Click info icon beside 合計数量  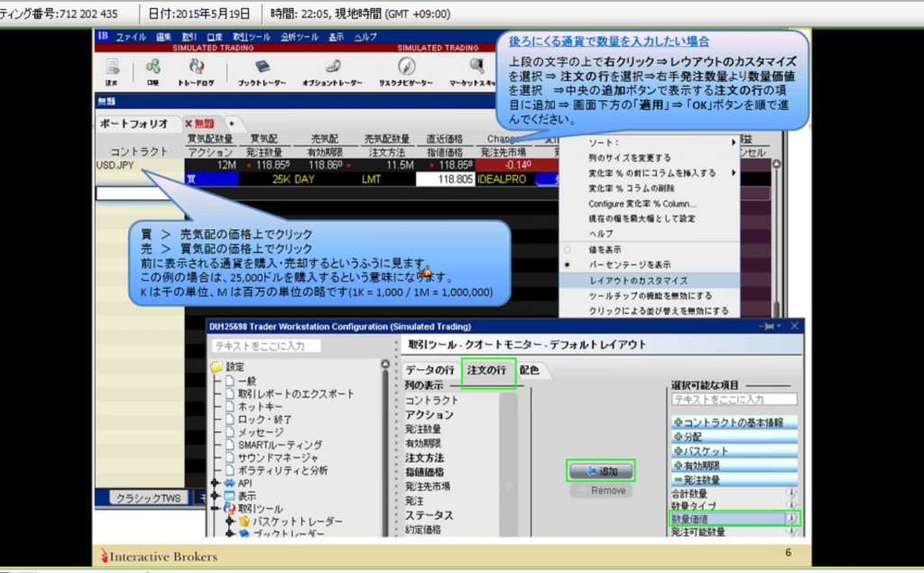click(x=790, y=493)
